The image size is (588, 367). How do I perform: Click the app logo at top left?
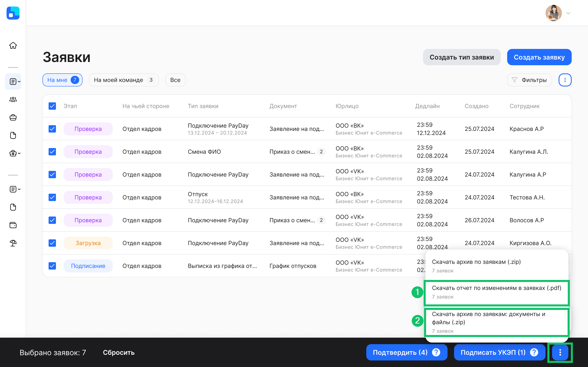pos(13,13)
